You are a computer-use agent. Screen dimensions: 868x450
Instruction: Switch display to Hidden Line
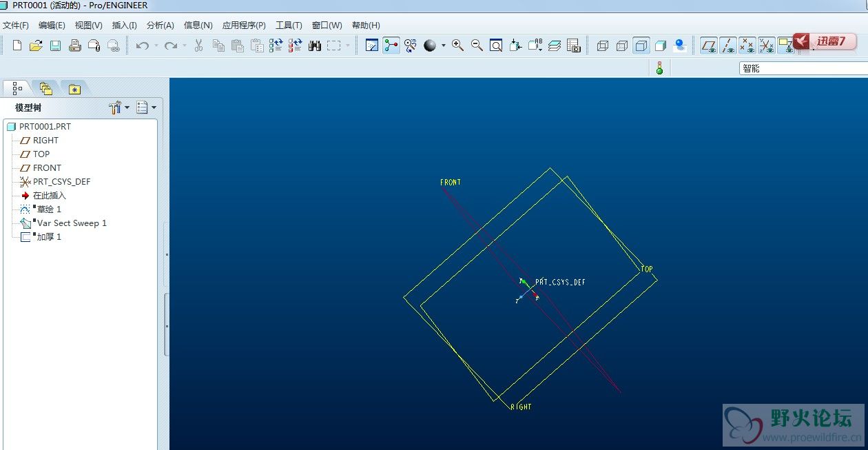pyautogui.click(x=622, y=45)
